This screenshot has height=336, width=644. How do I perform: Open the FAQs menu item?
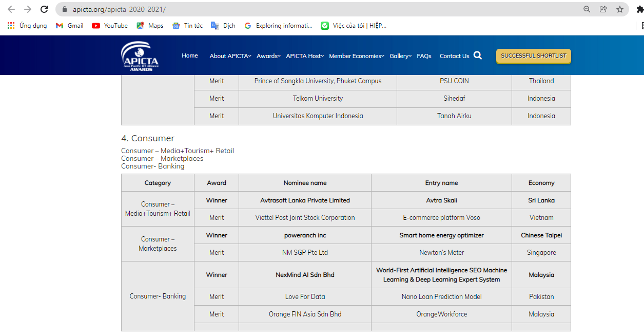[x=424, y=56]
